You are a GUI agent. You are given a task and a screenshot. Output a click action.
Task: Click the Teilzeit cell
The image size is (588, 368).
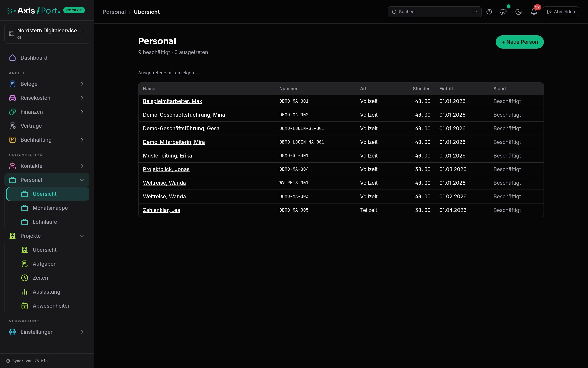pos(368,210)
